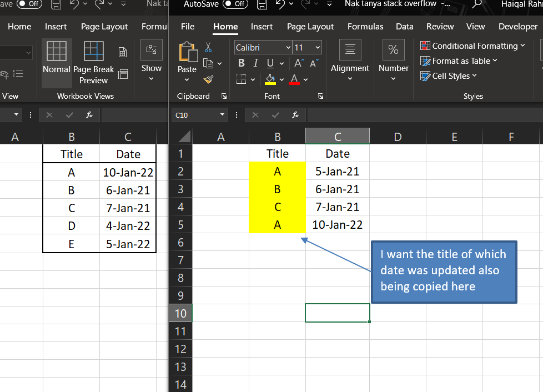
Task: Save icon in left window title bar
Action: pos(56,4)
